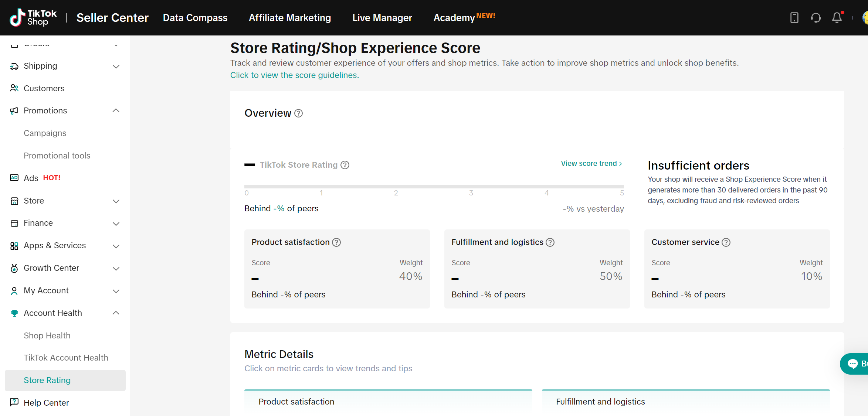Screen dimensions: 868x416
Task: Click View score trend link
Action: pyautogui.click(x=591, y=163)
